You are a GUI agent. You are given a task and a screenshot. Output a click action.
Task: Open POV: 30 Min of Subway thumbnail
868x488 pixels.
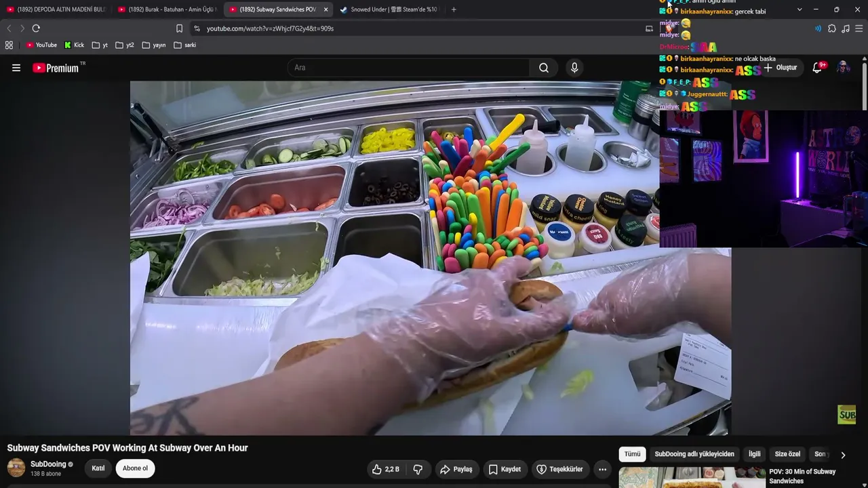(692, 477)
